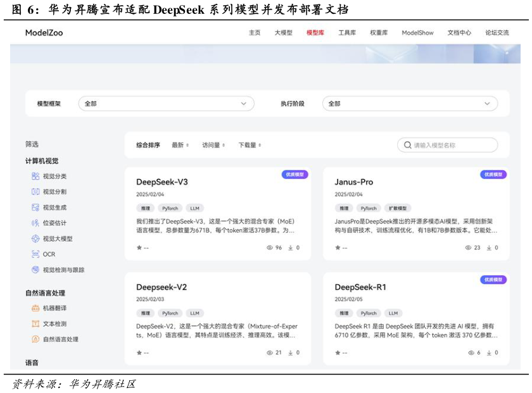Click the 机器翻译 icon under 自然语言处理

[37, 307]
